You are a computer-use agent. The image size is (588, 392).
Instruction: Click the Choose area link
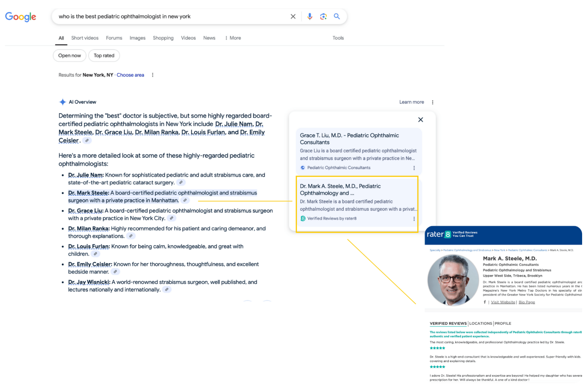point(130,75)
